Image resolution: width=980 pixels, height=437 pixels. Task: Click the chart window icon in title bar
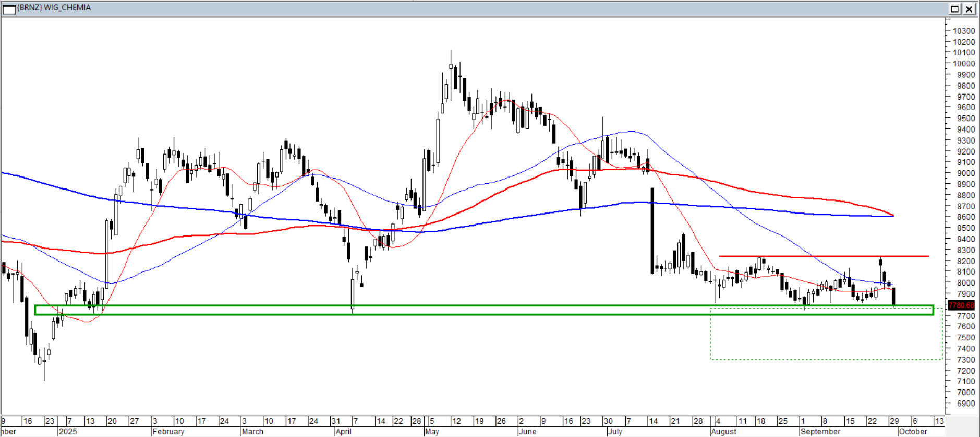click(9, 9)
